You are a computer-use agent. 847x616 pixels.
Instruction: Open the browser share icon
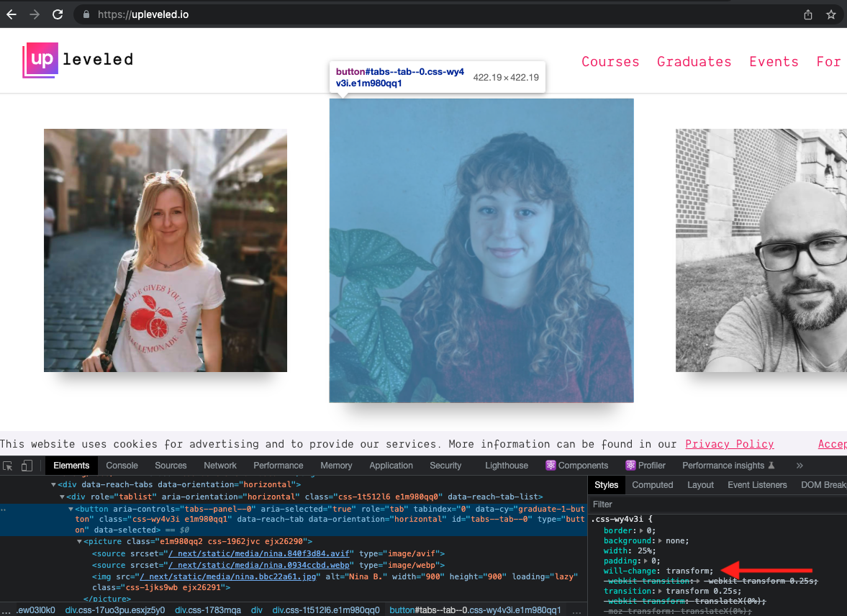[x=807, y=14]
